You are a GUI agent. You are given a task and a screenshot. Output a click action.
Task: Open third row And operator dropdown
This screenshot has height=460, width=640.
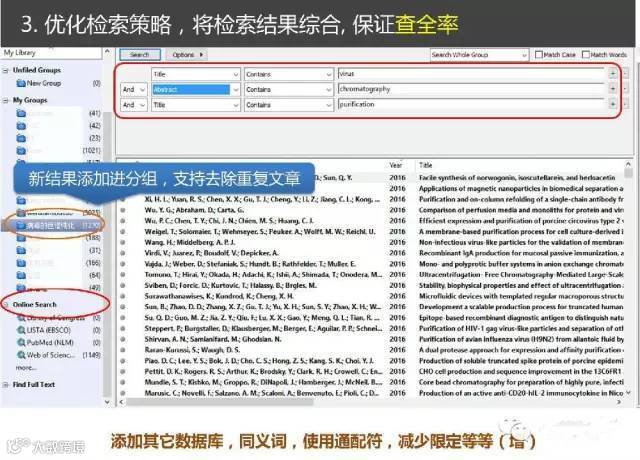(133, 105)
